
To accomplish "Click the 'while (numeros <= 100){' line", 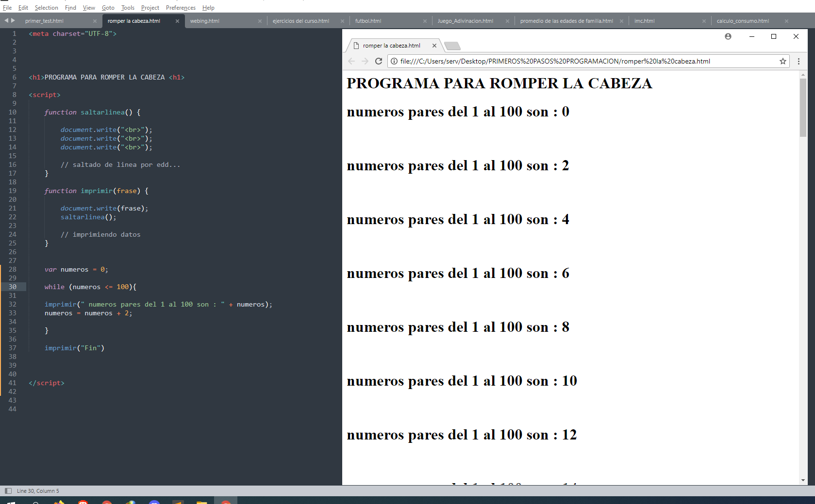I will tap(90, 287).
